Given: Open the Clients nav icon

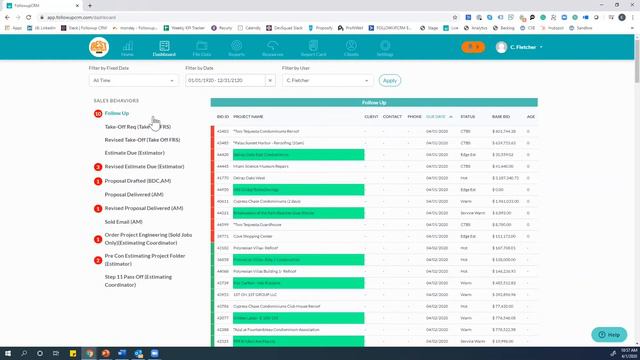Looking at the screenshot, I should coord(351,48).
